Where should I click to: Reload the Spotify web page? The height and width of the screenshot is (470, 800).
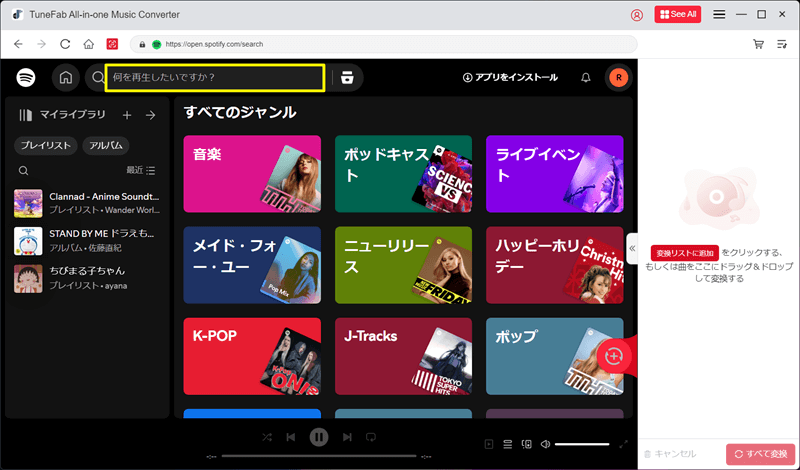65,44
